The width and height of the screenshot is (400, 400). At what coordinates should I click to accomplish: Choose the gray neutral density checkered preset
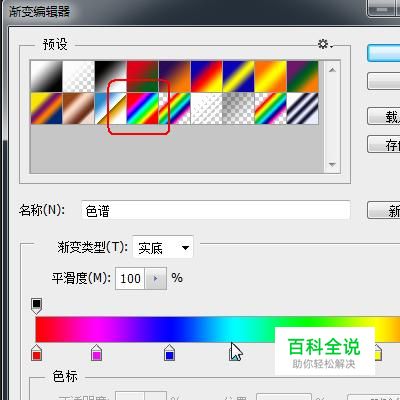[239, 108]
